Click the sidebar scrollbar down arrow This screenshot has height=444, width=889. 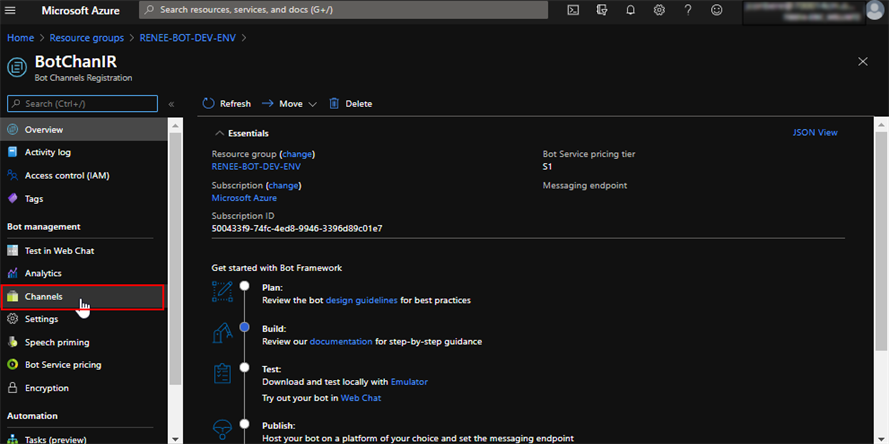pyautogui.click(x=176, y=438)
